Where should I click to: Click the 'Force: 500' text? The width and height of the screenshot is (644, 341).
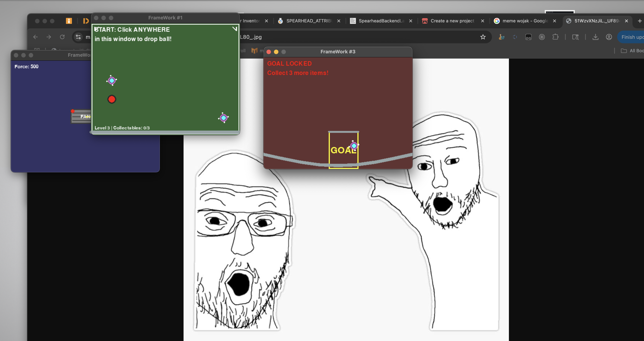pyautogui.click(x=26, y=67)
